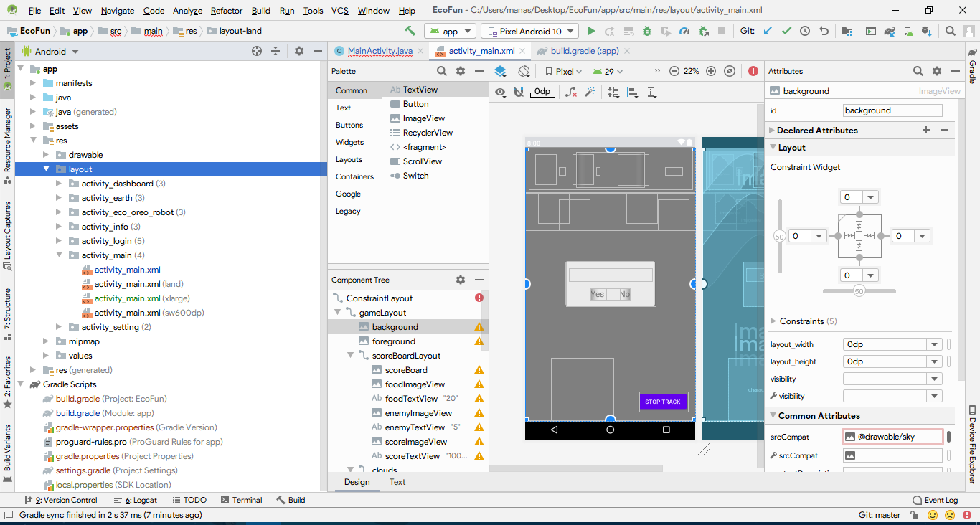Expand the Declared Attributes section
The width and height of the screenshot is (980, 525).
(772, 131)
